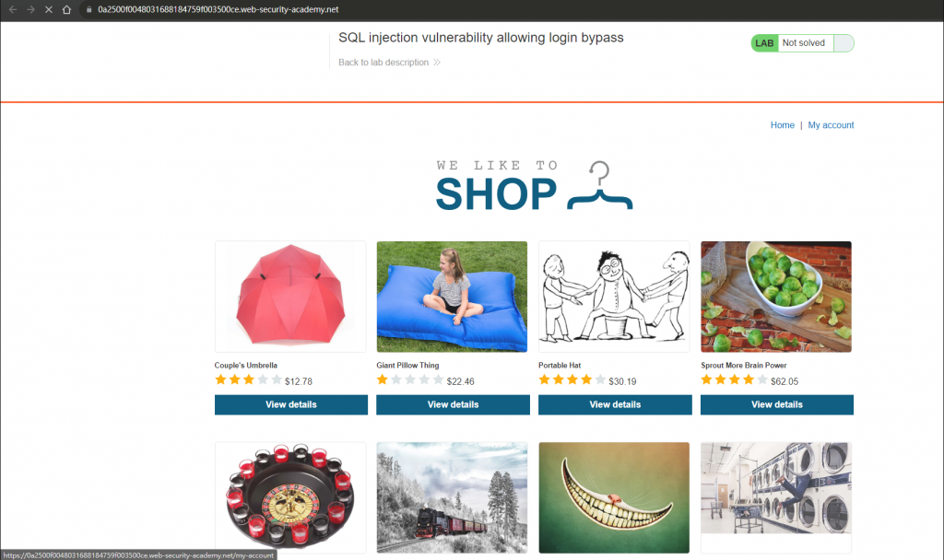Open the Brussels sprouts product image
Screen dimensions: 944x560
[776, 297]
